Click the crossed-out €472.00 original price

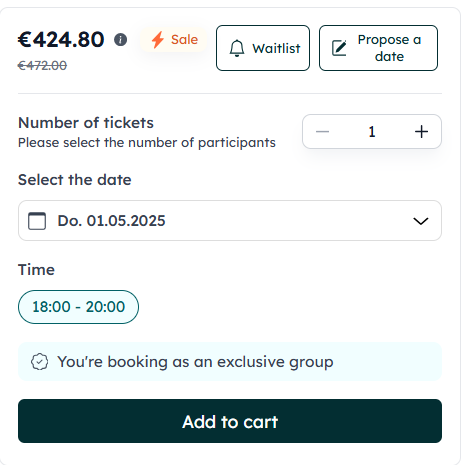[42, 65]
